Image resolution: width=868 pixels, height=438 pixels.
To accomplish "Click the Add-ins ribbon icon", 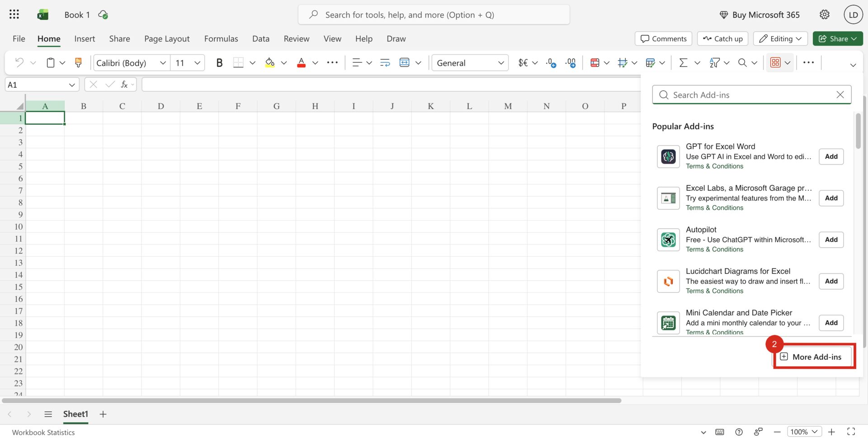I will pyautogui.click(x=775, y=63).
